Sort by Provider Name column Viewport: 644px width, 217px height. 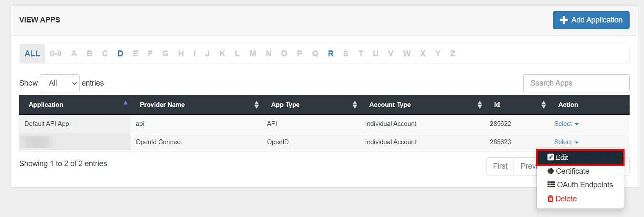196,105
